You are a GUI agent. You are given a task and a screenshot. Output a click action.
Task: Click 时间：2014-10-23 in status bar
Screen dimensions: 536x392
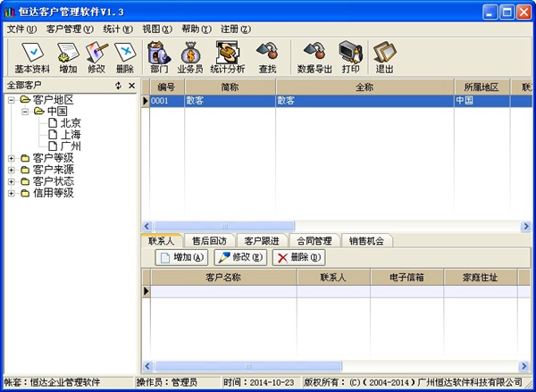click(x=259, y=382)
